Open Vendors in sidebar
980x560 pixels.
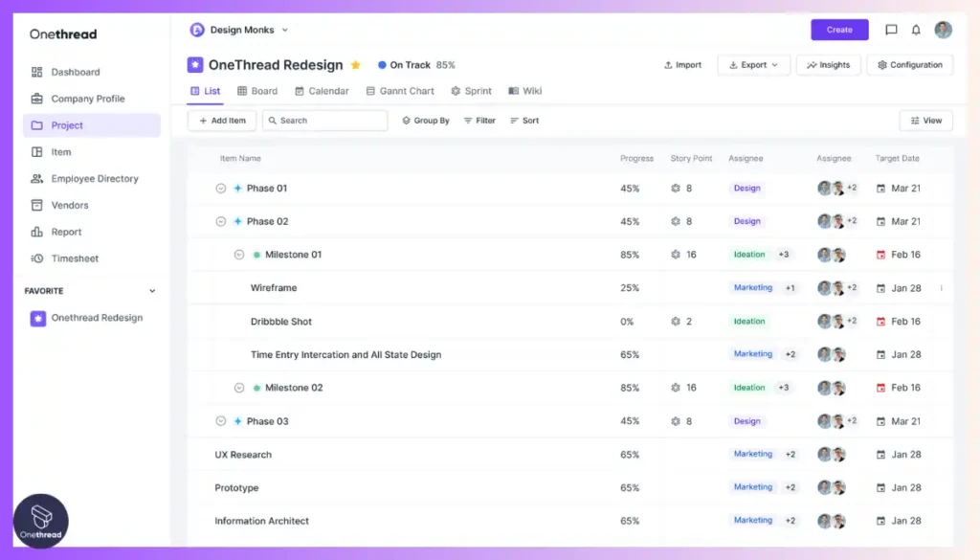59,205
